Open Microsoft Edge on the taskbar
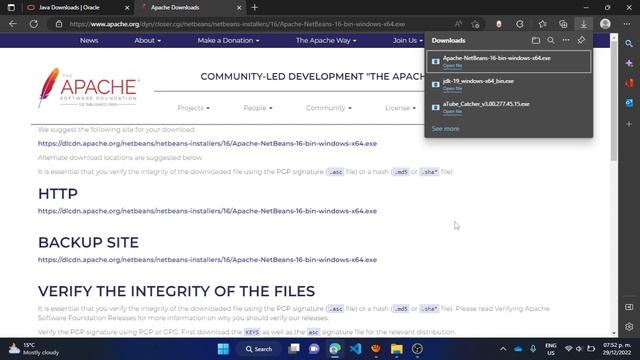The image size is (640, 360). 335,349
